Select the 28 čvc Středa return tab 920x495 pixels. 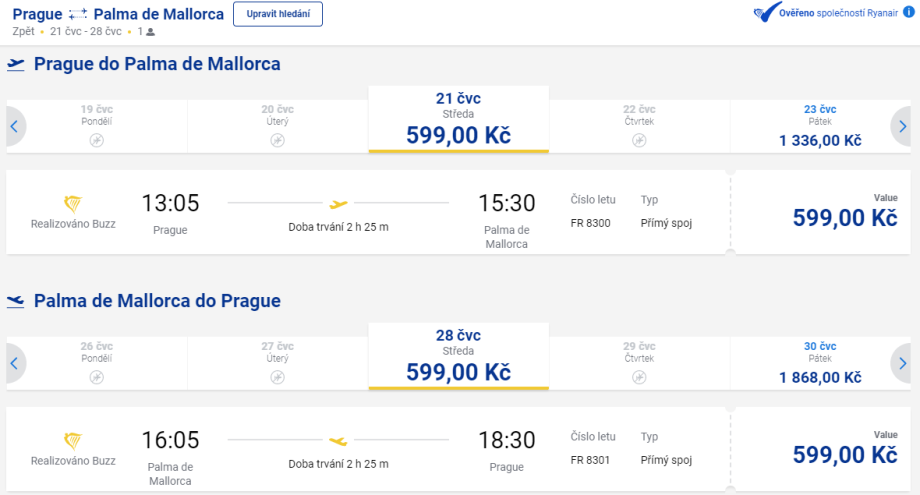pyautogui.click(x=458, y=357)
